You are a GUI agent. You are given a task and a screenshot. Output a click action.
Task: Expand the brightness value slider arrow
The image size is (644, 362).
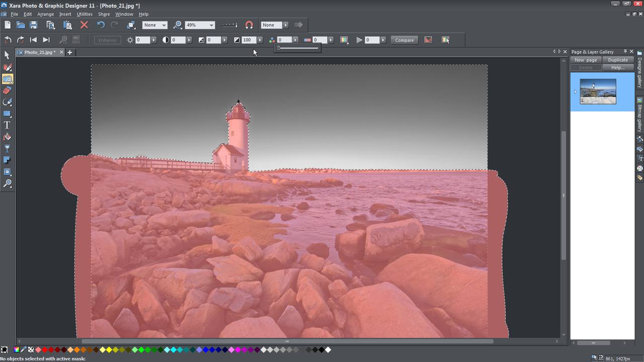[153, 40]
